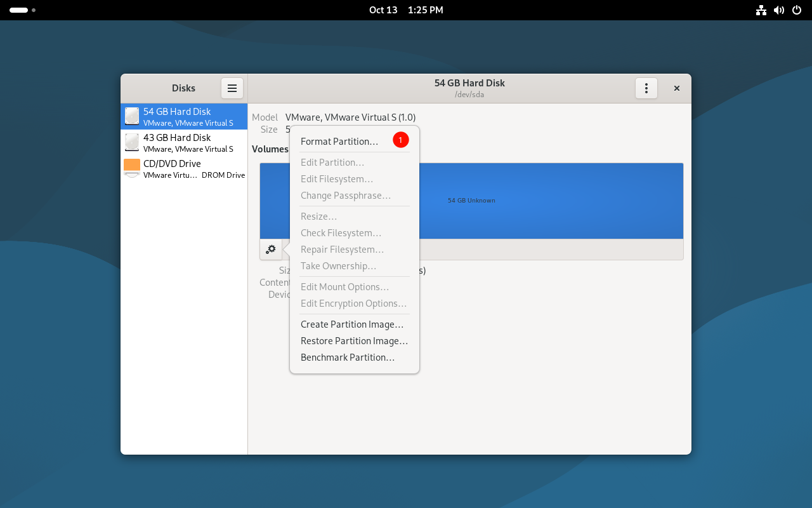812x508 pixels.
Task: Click the Resize… menu entry
Action: [355, 217]
